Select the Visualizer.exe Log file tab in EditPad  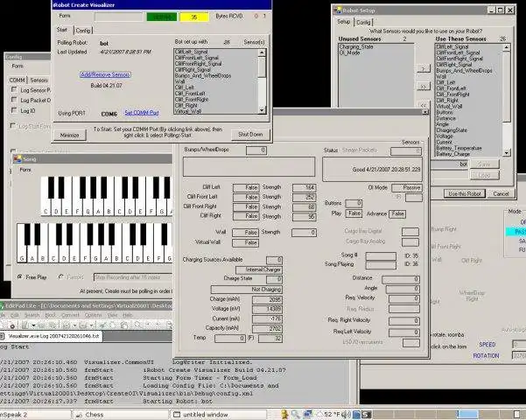click(51, 336)
